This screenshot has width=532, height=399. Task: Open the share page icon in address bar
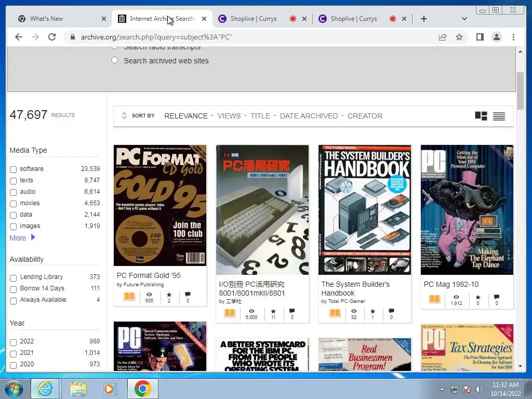443,37
